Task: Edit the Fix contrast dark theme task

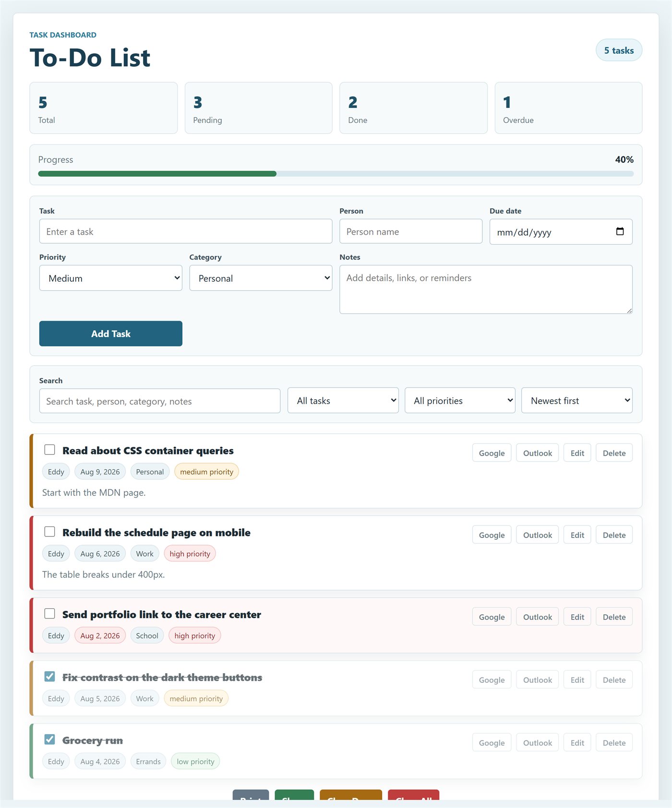Action: 577,680
